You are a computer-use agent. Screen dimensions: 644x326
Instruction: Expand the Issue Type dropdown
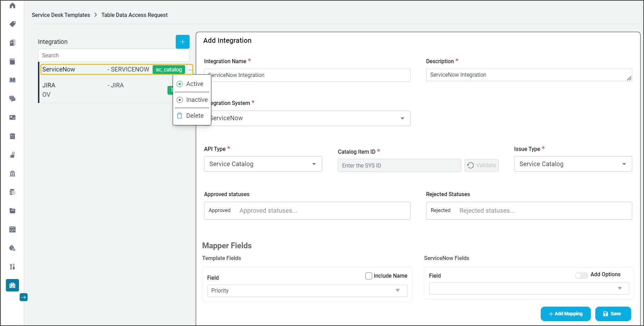pyautogui.click(x=573, y=164)
